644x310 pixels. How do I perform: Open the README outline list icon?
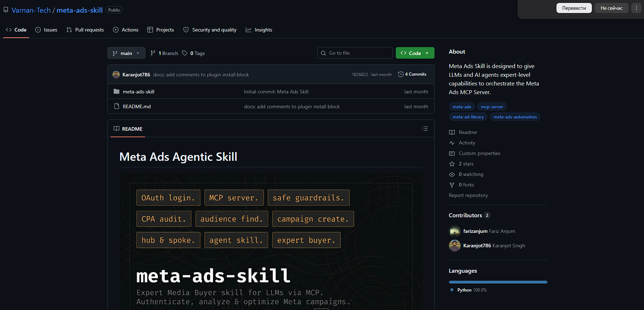pyautogui.click(x=425, y=129)
